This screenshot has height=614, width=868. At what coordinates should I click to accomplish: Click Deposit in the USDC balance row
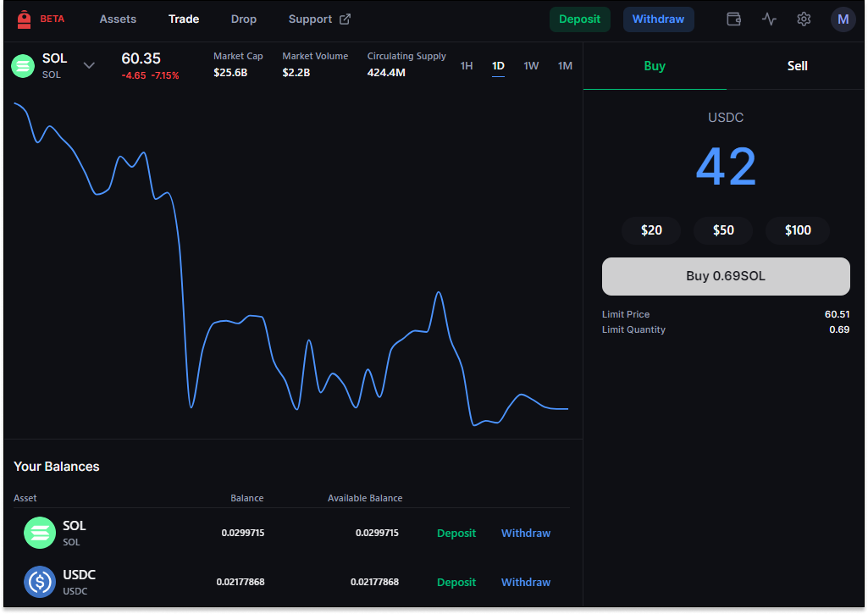click(x=456, y=583)
